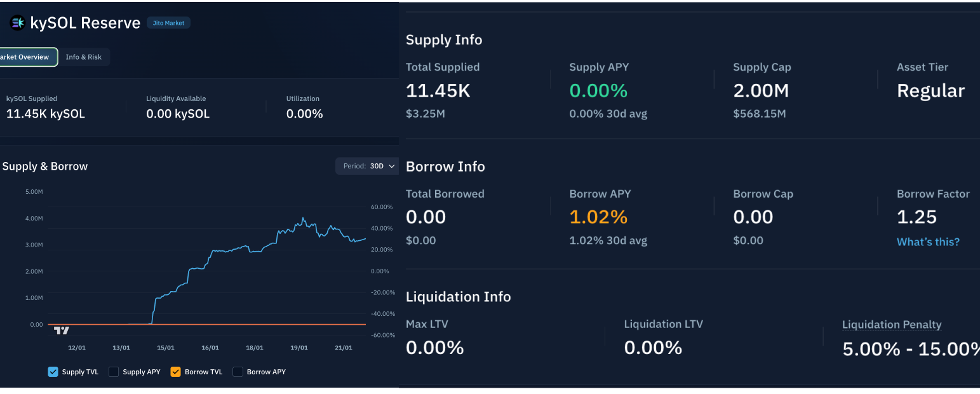Uncheck the Supply TVL checkbox
980x394 pixels.
[53, 372]
